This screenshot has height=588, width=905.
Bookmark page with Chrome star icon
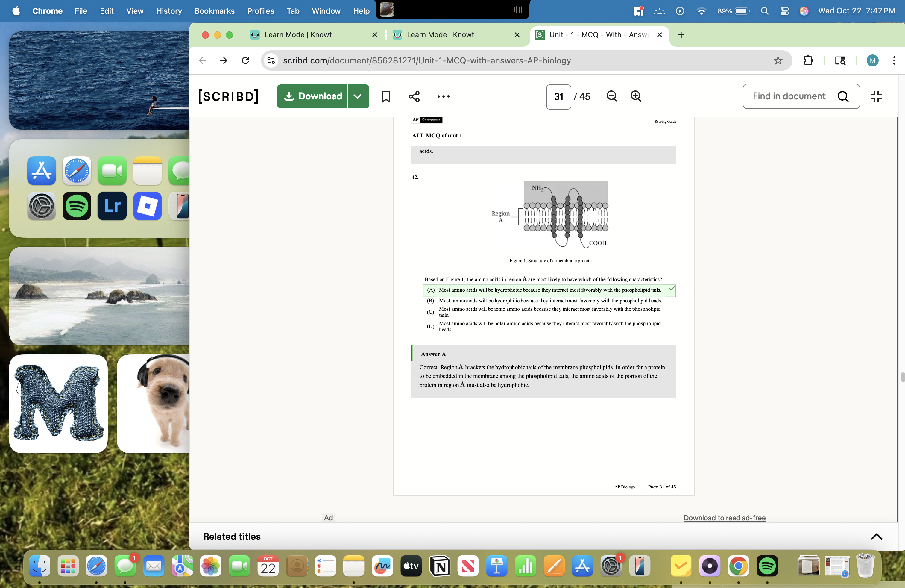tap(778, 60)
